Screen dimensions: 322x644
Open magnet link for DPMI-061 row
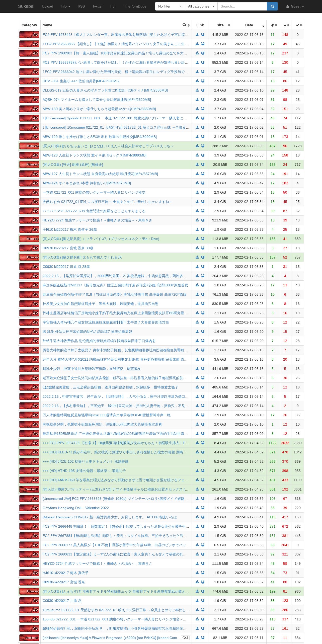click(x=203, y=81)
